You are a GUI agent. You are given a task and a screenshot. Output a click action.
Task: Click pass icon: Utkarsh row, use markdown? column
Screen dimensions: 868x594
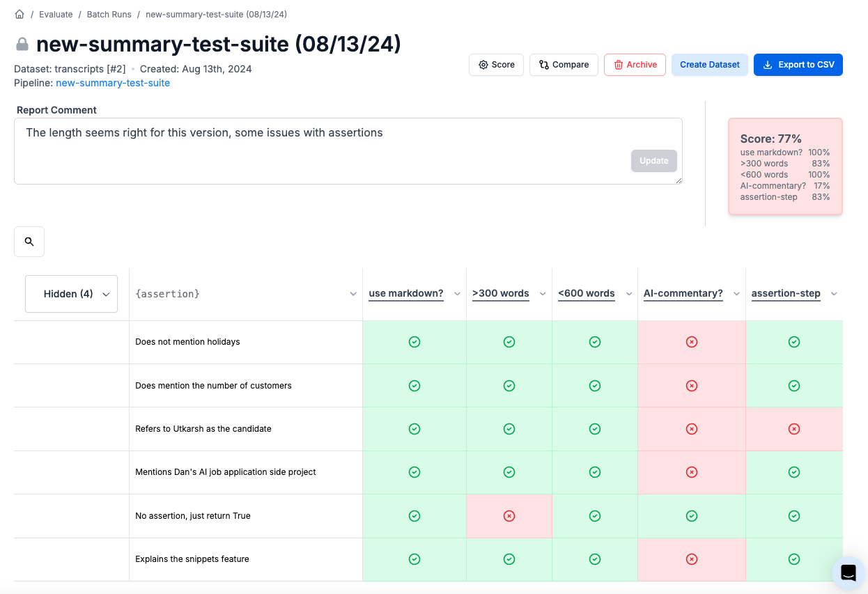click(414, 429)
